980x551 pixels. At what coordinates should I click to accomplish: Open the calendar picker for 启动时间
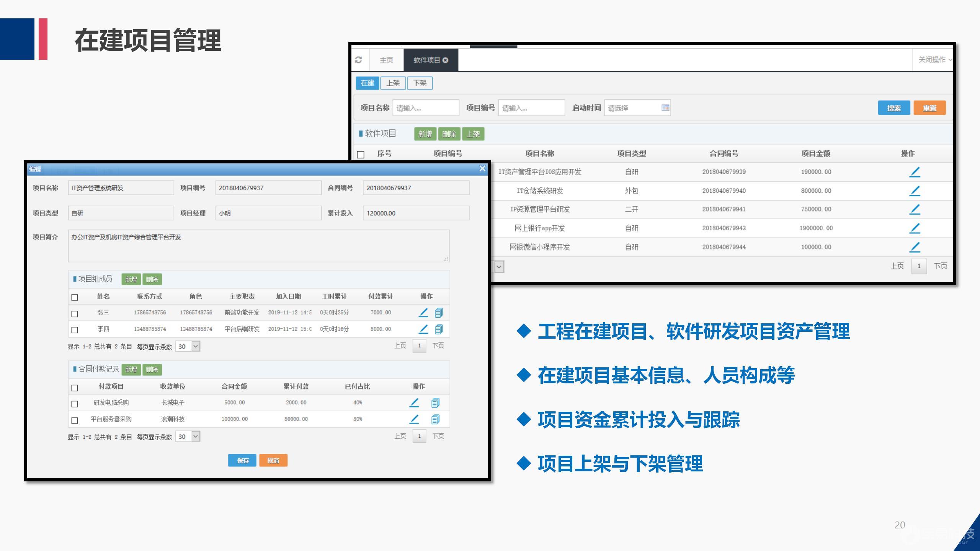pos(665,108)
